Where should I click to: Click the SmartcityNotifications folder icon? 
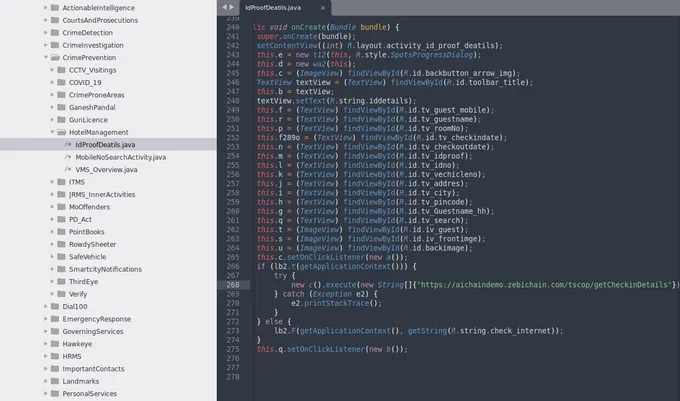(x=62, y=269)
